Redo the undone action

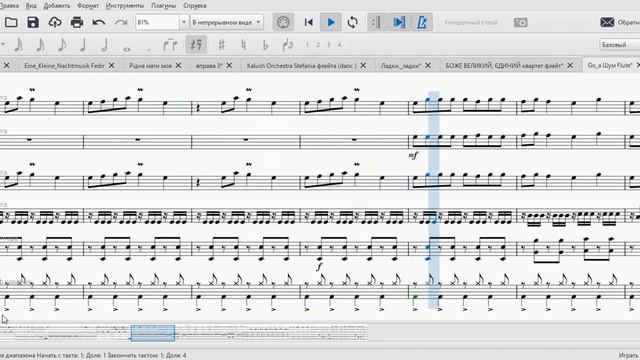(x=121, y=22)
